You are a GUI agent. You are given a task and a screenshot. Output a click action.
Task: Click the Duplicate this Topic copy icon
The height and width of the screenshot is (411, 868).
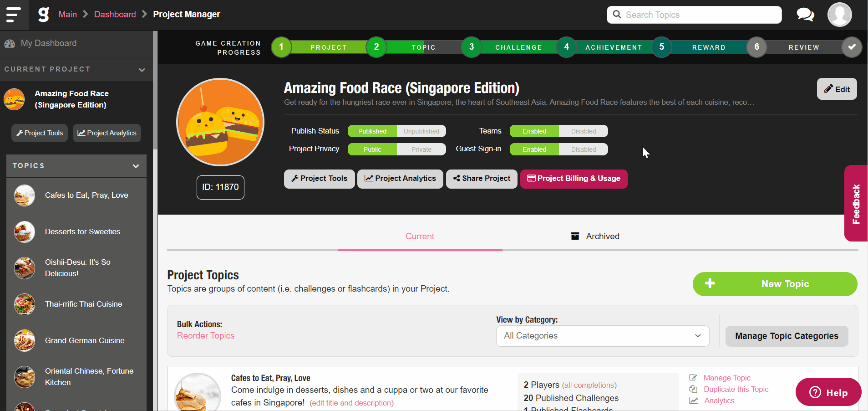coord(693,389)
